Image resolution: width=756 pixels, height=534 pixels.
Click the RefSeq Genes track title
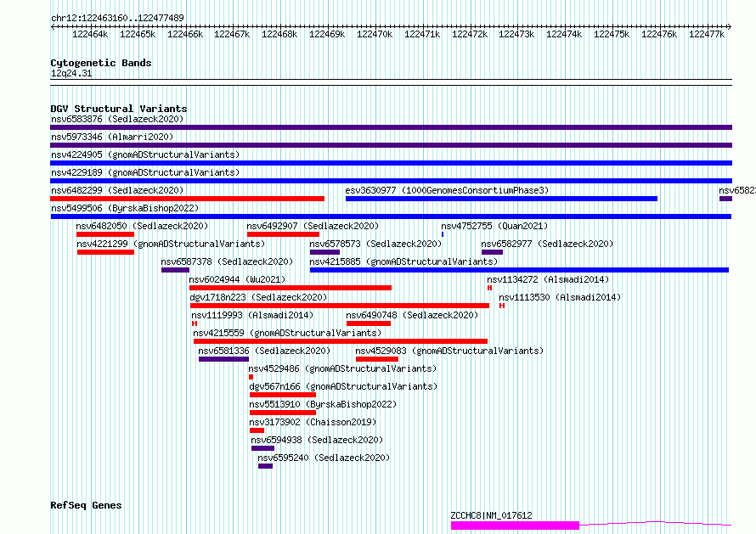(86, 505)
